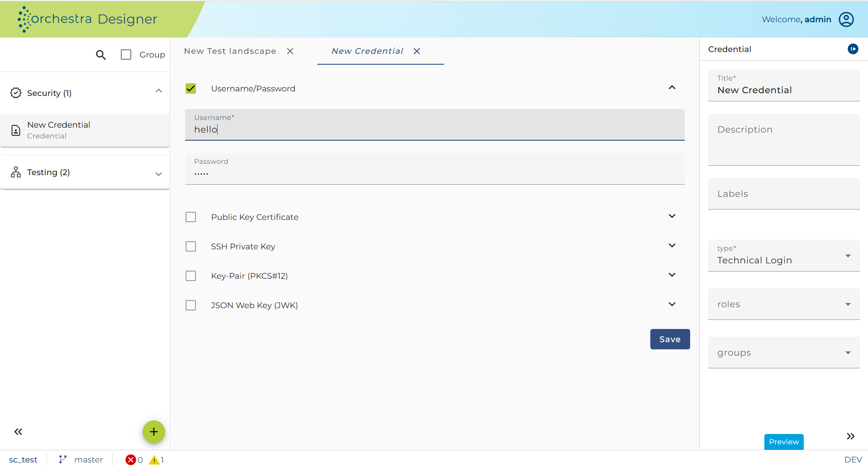Toggle the Group checkbox

[126, 55]
